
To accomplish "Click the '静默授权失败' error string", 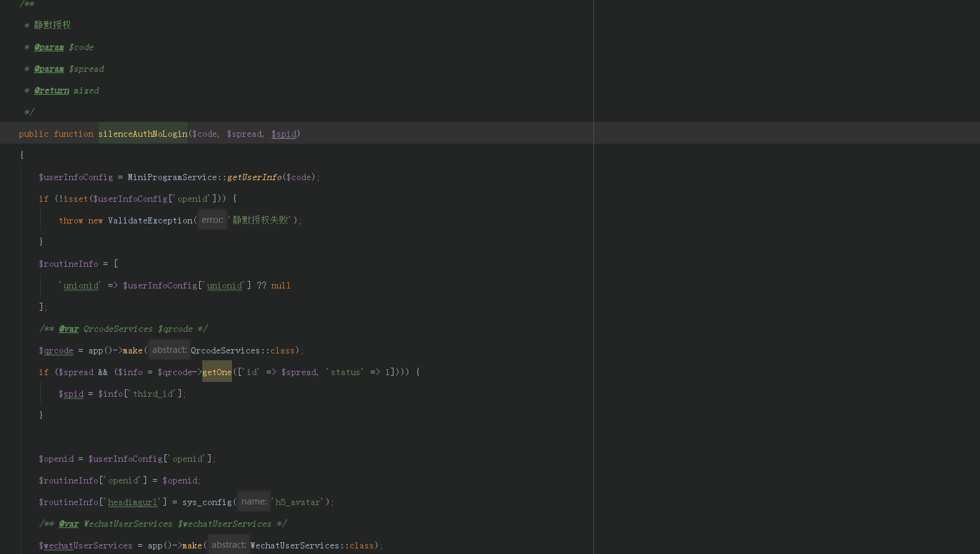I will click(260, 220).
